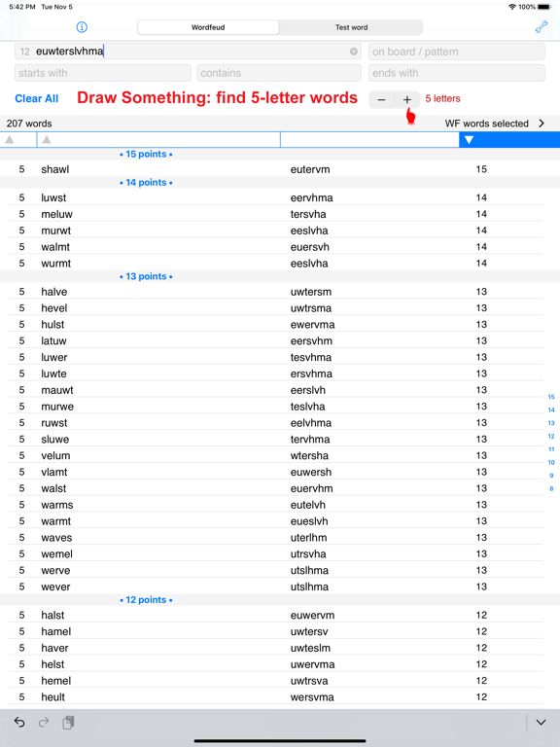Check the Wi-Fi status icon
The width and height of the screenshot is (560, 747).
pyautogui.click(x=512, y=7)
